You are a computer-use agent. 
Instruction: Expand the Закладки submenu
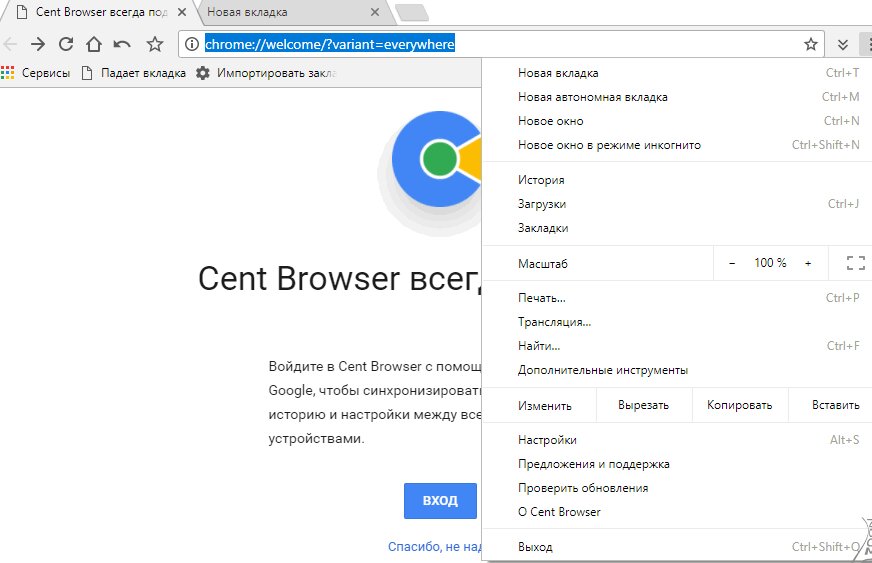[x=543, y=228]
